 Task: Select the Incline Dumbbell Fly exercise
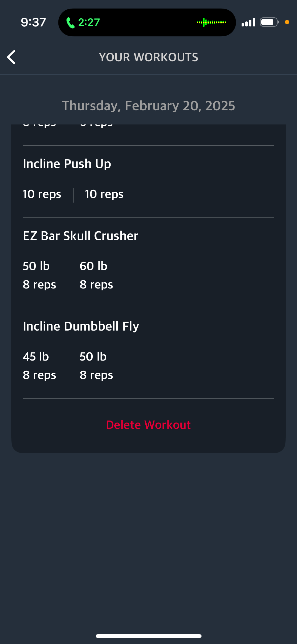81,326
